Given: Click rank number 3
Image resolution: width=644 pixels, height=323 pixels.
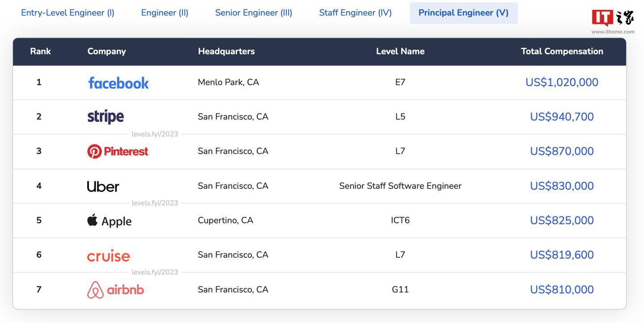Looking at the screenshot, I should coord(39,151).
